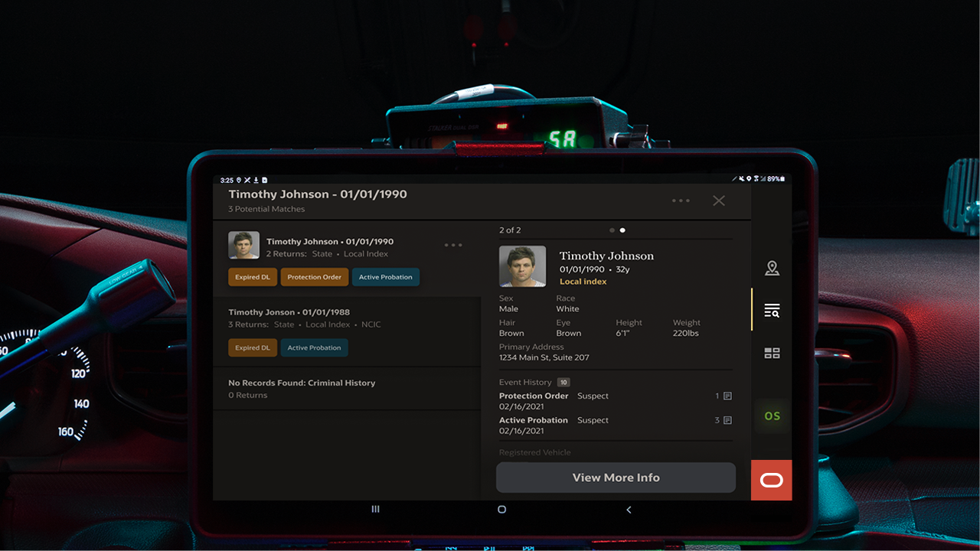The height and width of the screenshot is (551, 980).
Task: Check the 89% battery indicator
Action: (x=776, y=179)
